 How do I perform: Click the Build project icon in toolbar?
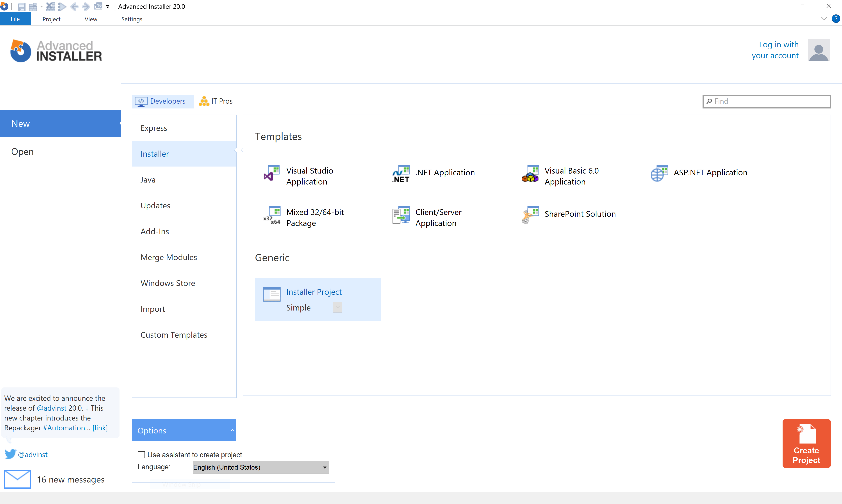point(33,6)
